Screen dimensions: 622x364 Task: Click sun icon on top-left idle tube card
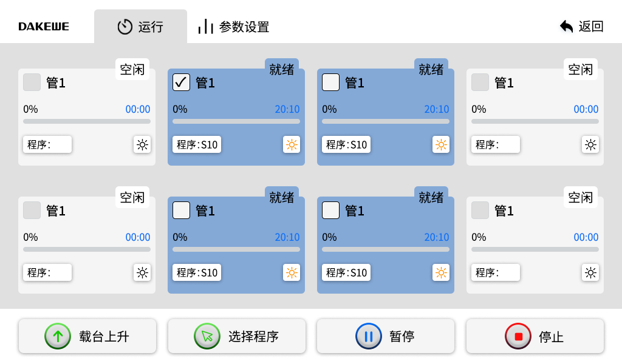pos(142,144)
